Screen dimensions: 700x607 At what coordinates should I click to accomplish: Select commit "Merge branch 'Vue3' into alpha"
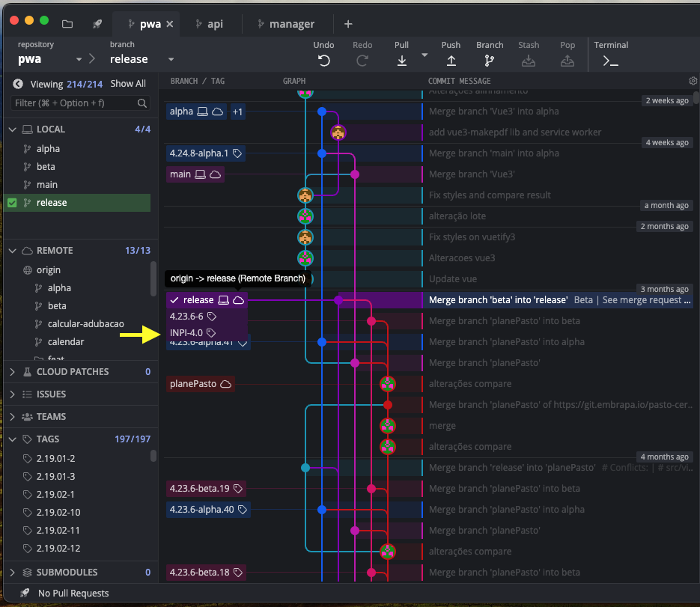494,112
